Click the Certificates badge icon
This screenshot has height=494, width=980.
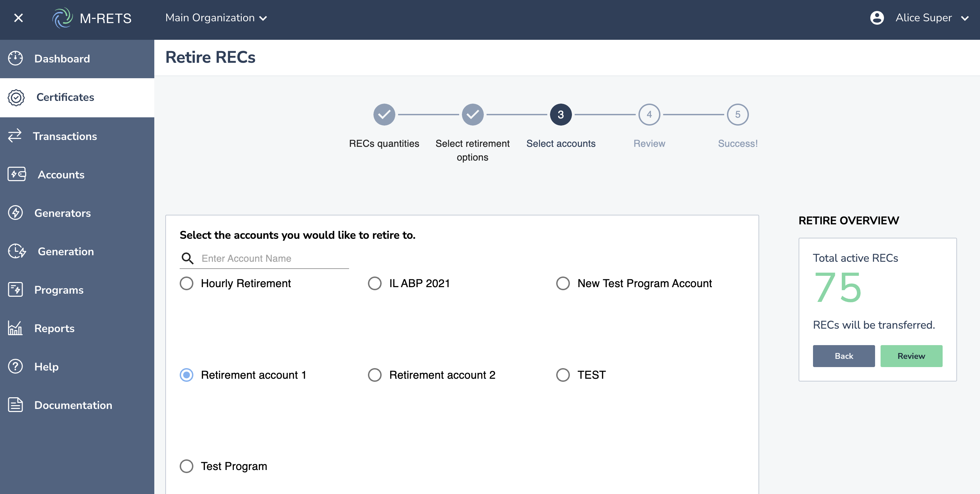pos(16,97)
